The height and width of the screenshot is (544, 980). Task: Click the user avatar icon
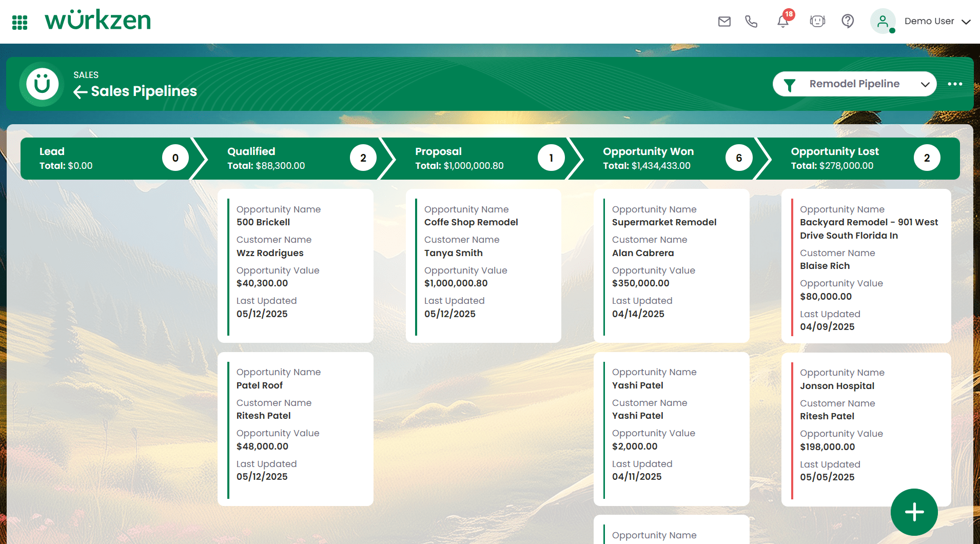click(x=883, y=21)
